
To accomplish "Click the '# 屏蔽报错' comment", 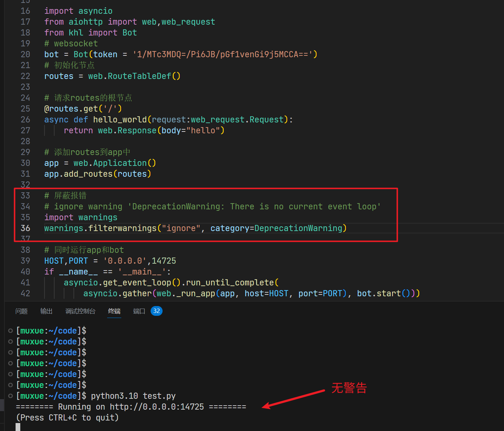I will tap(66, 196).
